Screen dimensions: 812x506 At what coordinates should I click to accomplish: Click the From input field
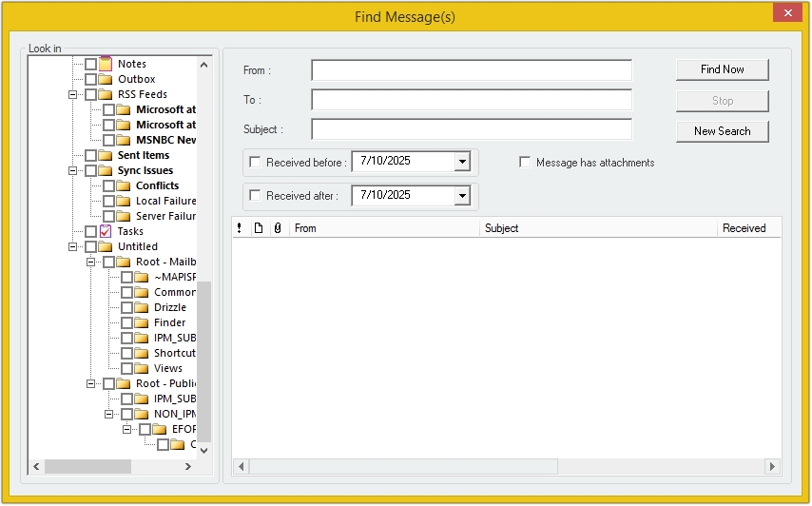click(x=472, y=70)
